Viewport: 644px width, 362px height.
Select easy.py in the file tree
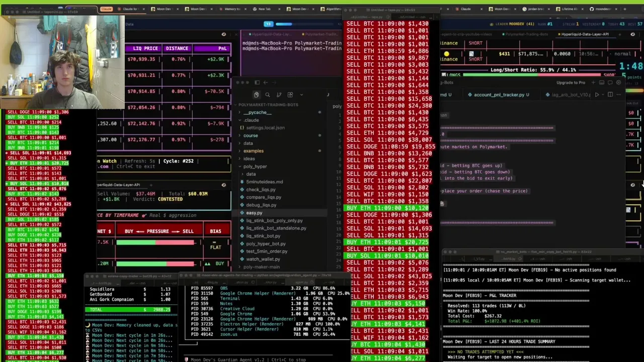254,213
